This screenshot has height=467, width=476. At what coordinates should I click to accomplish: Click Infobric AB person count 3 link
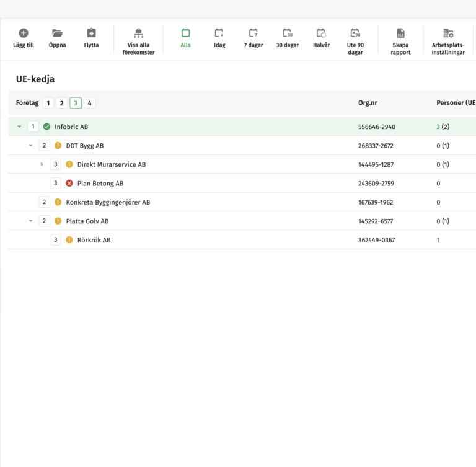pyautogui.click(x=438, y=127)
